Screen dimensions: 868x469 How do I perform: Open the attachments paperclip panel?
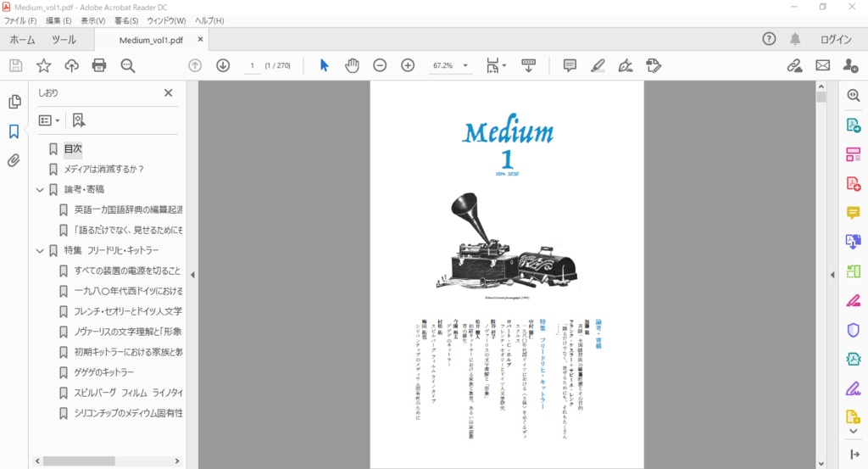click(14, 160)
